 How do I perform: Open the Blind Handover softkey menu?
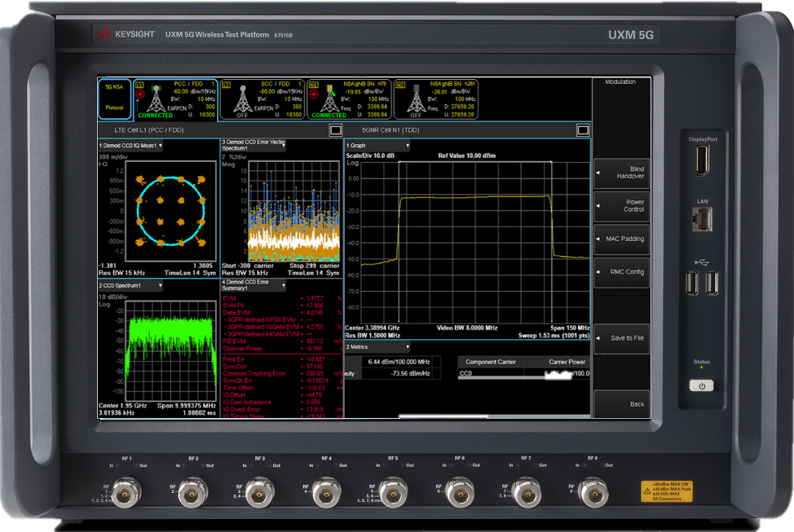[623, 172]
